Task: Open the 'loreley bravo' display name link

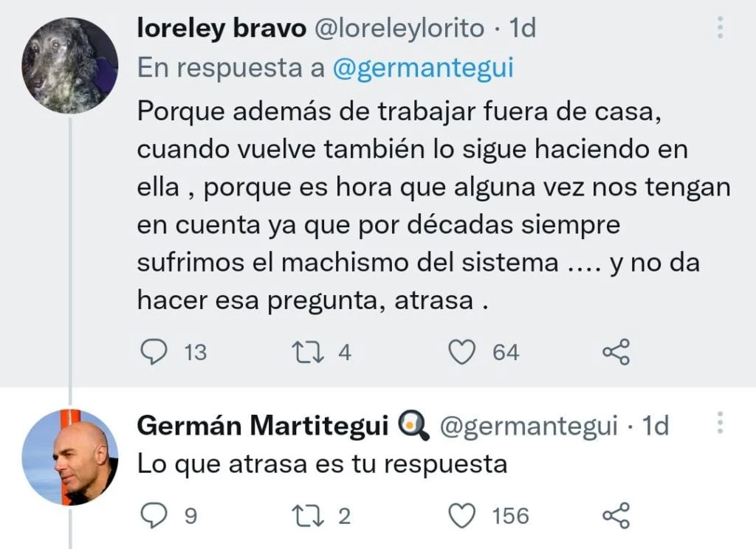Action: coord(221,28)
